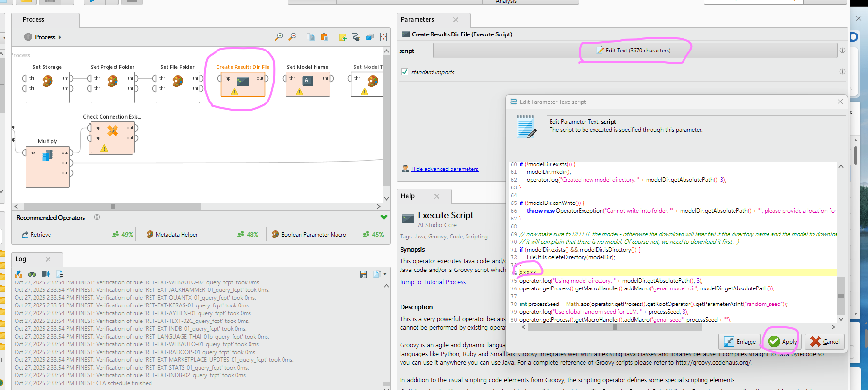Image resolution: width=868 pixels, height=390 pixels.
Task: Open info icon beside standard imports
Action: pos(842,72)
